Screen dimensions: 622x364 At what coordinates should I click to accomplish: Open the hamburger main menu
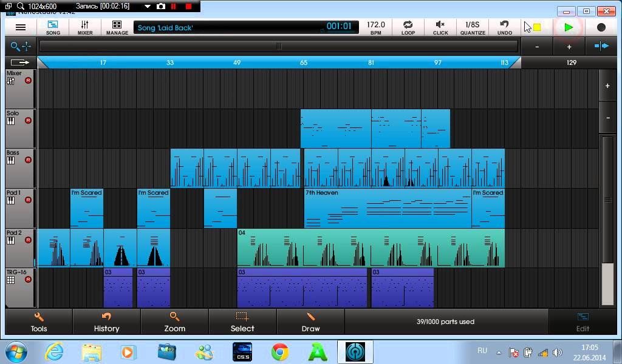coord(21,27)
